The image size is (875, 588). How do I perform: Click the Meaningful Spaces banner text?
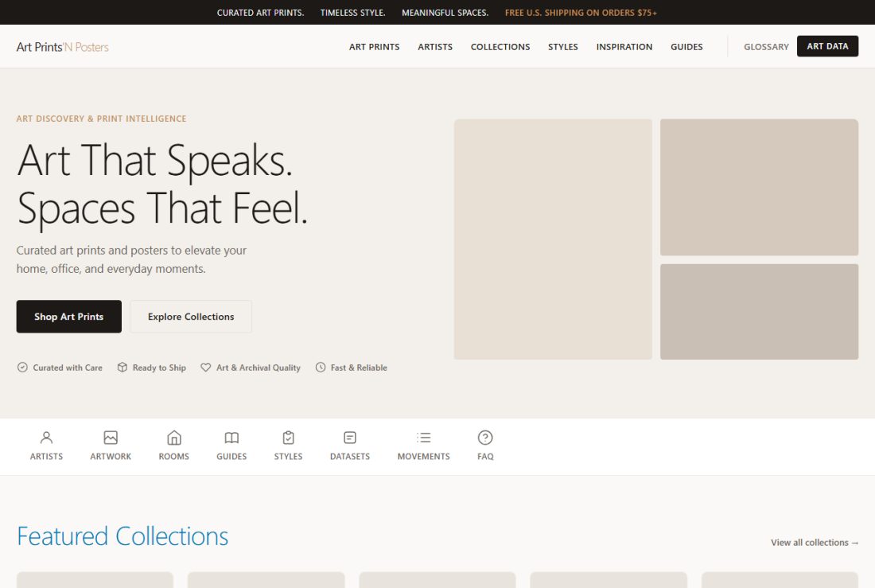pos(445,12)
